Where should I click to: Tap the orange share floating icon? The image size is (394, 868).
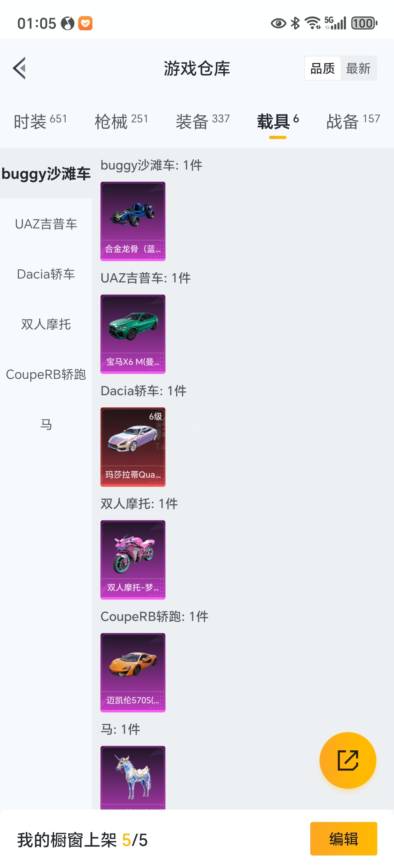click(x=348, y=760)
